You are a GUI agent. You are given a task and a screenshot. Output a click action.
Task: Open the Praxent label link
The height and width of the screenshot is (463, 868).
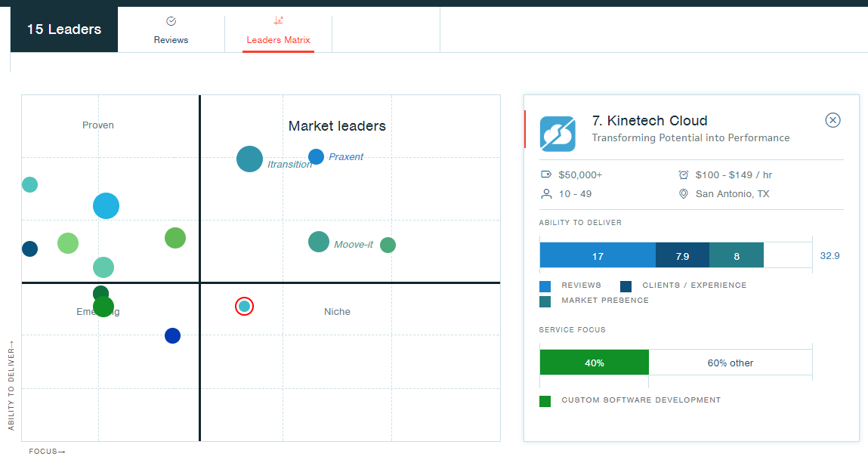(x=346, y=157)
